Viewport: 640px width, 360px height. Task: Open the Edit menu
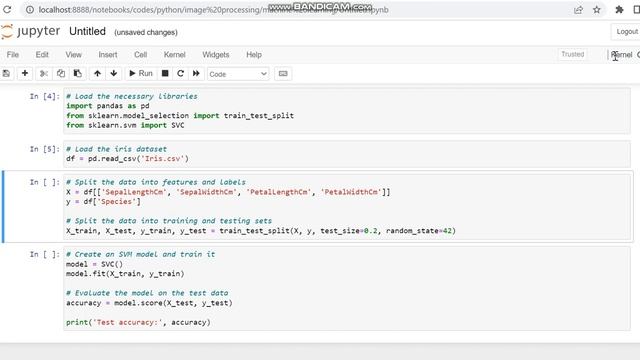pyautogui.click(x=42, y=55)
